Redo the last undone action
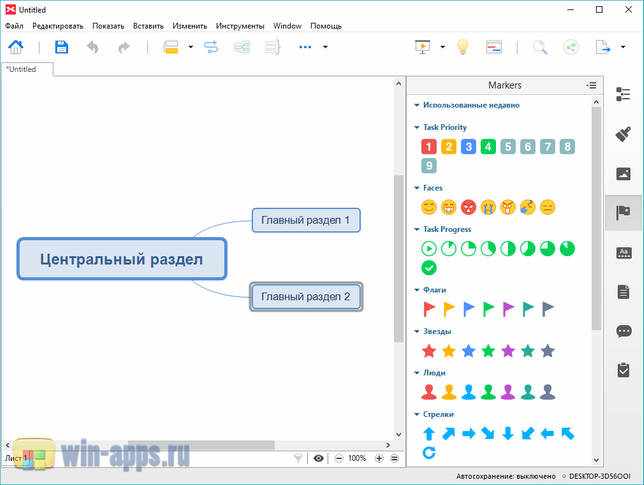The width and height of the screenshot is (644, 485). pos(124,47)
